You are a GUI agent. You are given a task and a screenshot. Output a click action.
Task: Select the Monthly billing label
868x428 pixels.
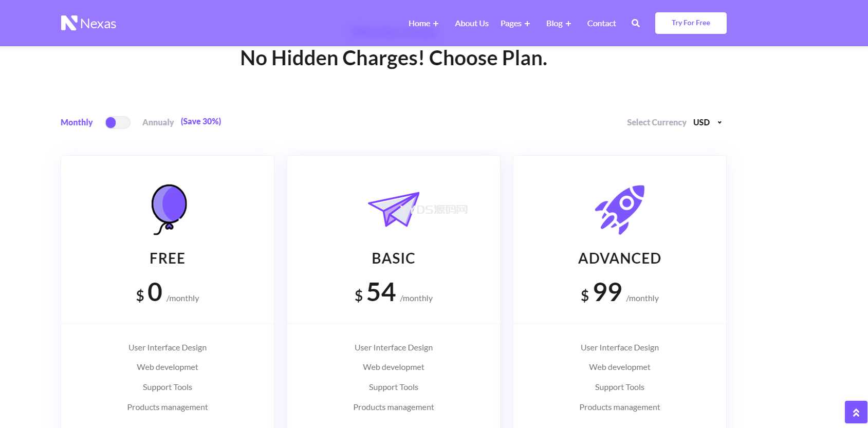pos(77,122)
